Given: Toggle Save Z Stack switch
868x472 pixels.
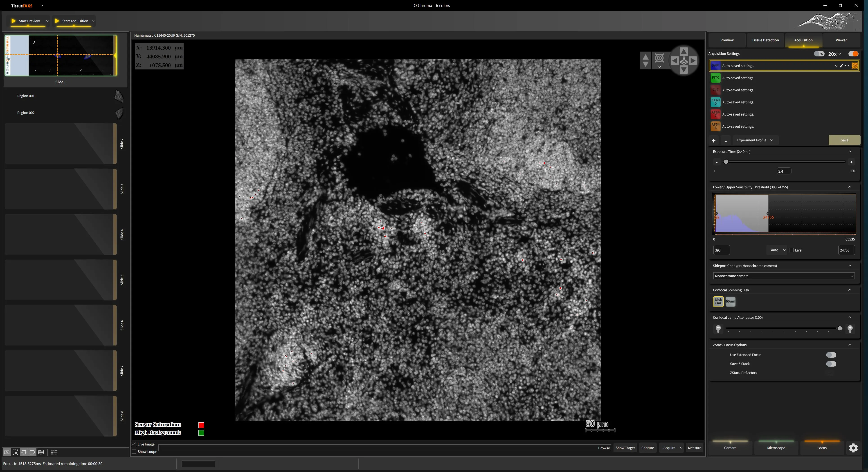Looking at the screenshot, I should pos(831,364).
